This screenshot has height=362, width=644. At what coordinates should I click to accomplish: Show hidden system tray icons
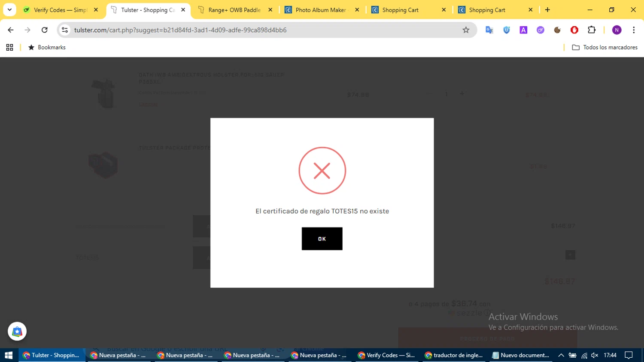click(x=561, y=355)
